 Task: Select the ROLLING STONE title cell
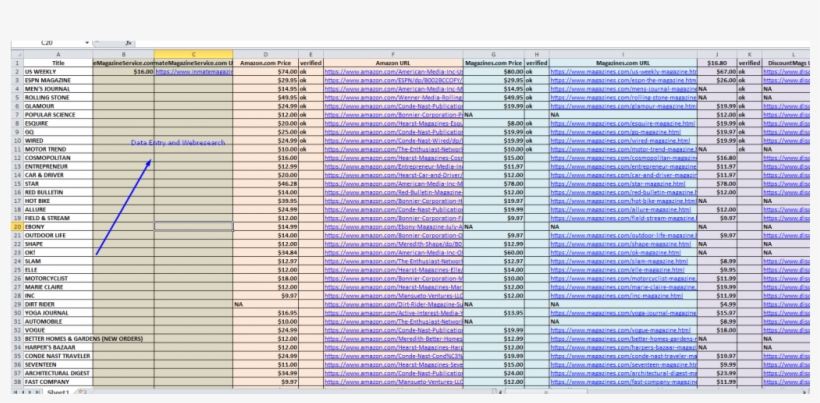tap(58, 97)
